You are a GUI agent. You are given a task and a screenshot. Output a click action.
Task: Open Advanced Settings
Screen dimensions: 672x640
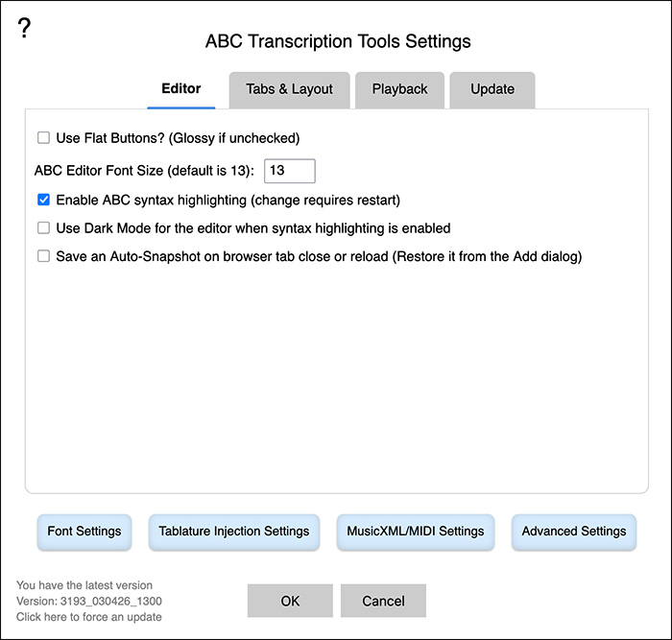coord(574,532)
